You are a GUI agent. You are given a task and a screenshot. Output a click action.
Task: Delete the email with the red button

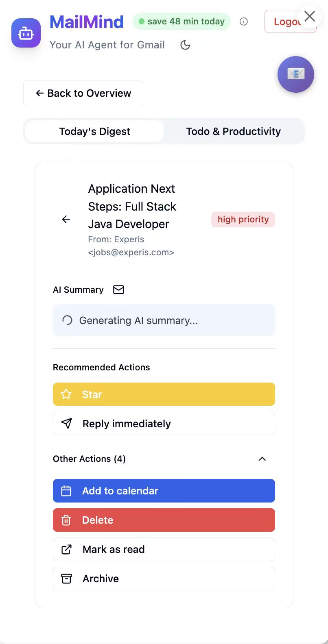point(164,520)
